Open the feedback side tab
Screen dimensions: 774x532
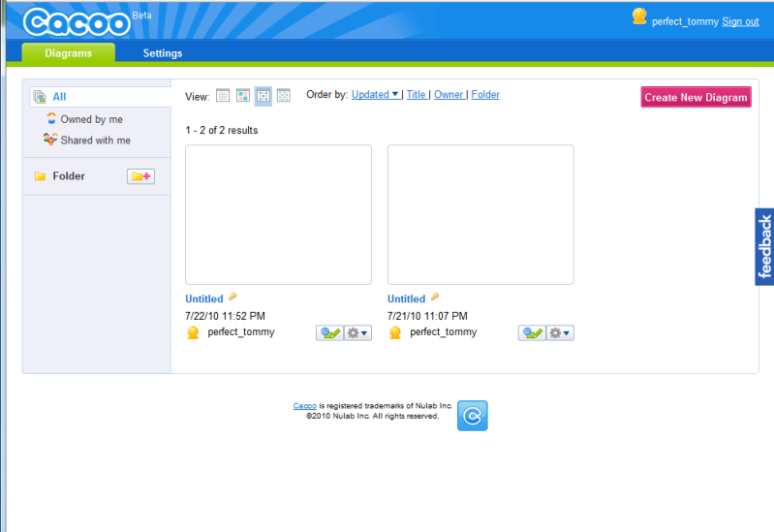click(764, 247)
